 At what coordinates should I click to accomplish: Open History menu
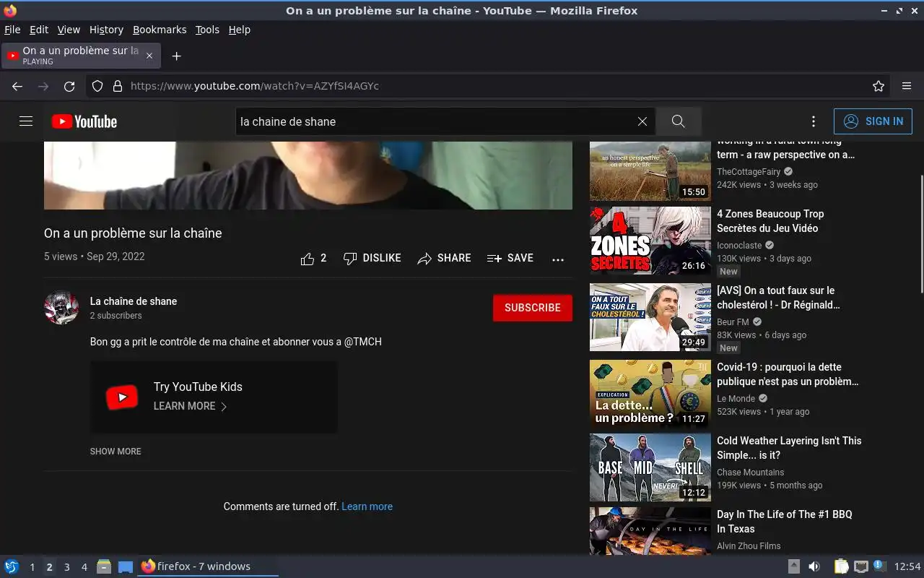pos(106,30)
